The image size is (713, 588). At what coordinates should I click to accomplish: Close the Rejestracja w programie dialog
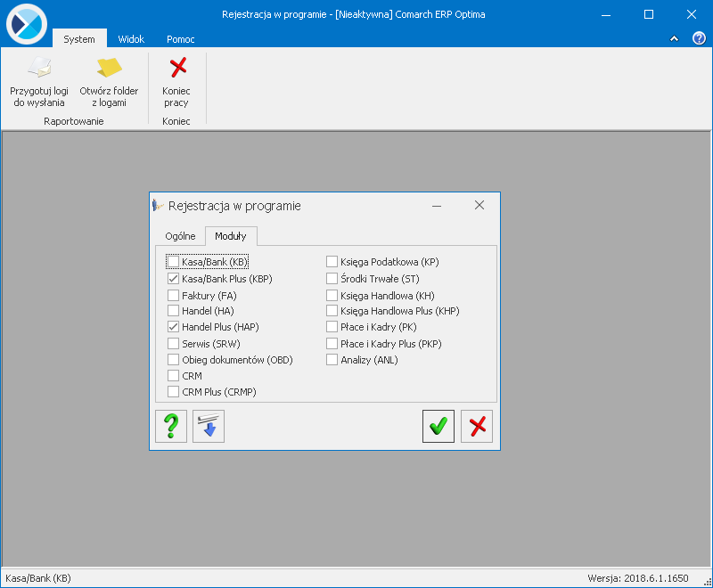point(479,206)
